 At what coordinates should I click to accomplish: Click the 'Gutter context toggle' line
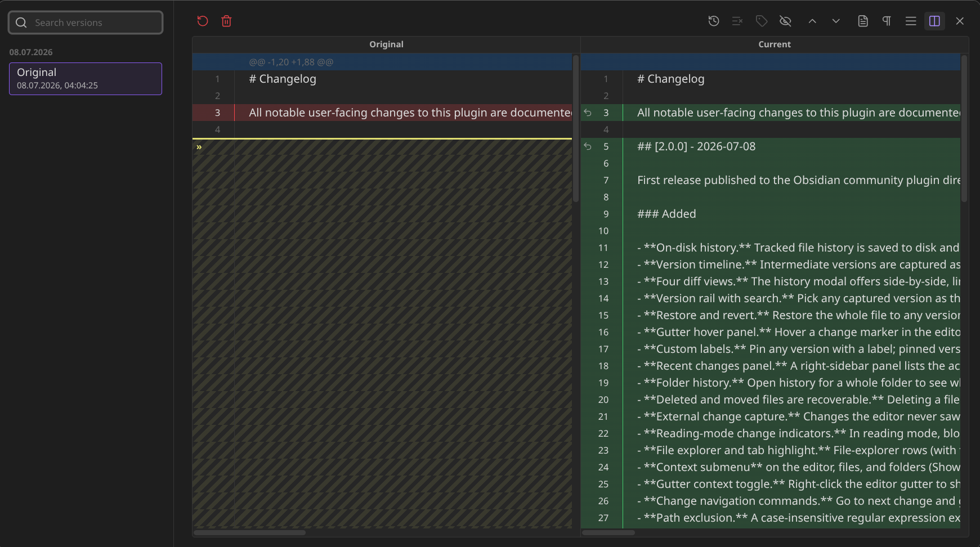(x=771, y=484)
